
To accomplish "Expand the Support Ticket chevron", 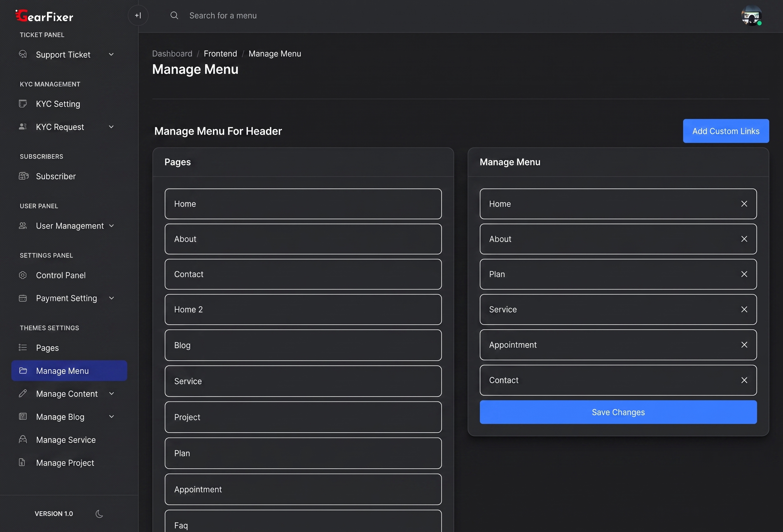I will (111, 54).
